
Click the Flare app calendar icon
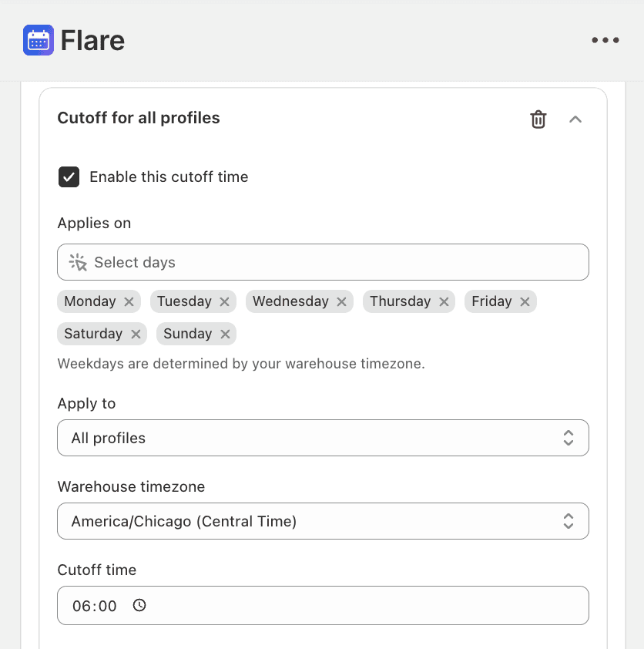coord(39,40)
